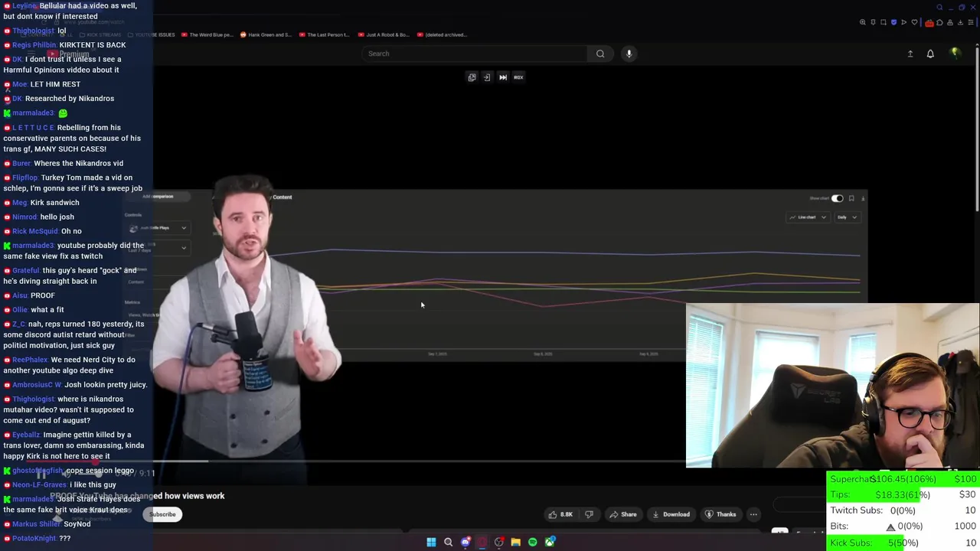This screenshot has height=551, width=980.
Task: Download the video
Action: 671,514
